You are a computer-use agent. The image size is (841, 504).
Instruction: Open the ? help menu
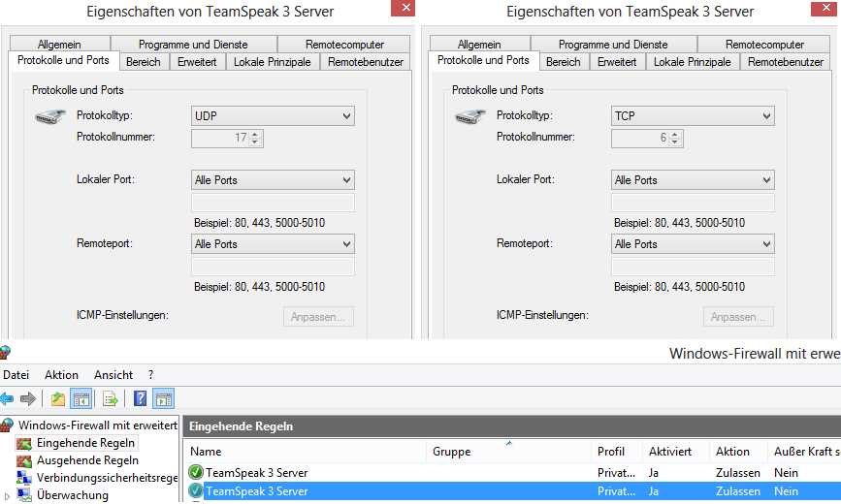pos(150,375)
